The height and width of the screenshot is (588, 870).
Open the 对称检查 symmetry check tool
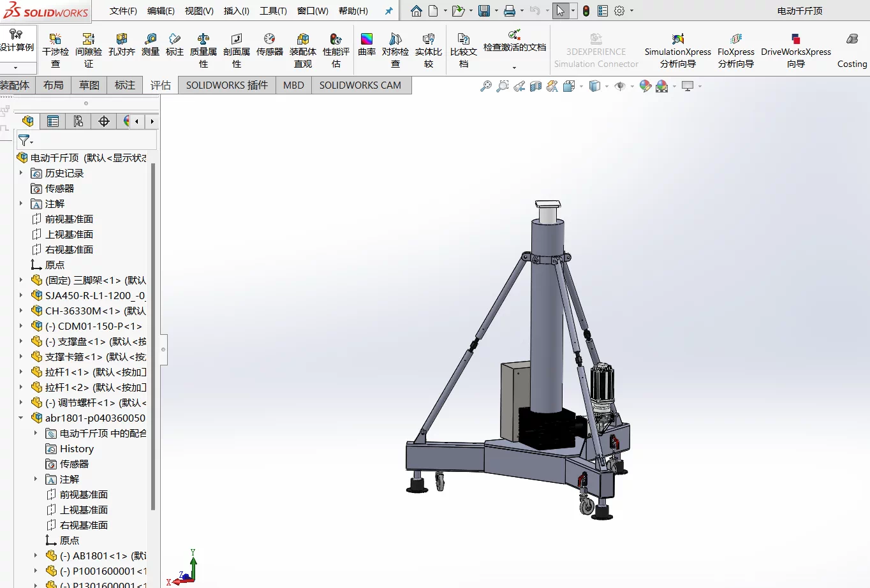click(395, 50)
